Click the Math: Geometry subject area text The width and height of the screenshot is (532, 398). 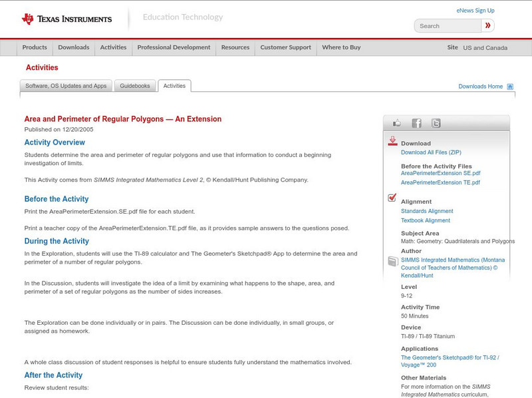click(458, 242)
